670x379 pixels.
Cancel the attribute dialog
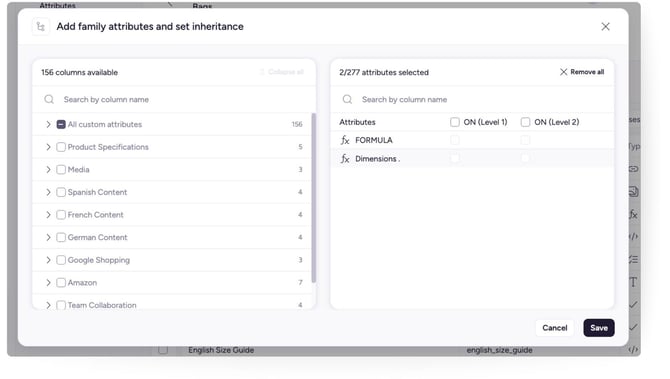coord(555,328)
